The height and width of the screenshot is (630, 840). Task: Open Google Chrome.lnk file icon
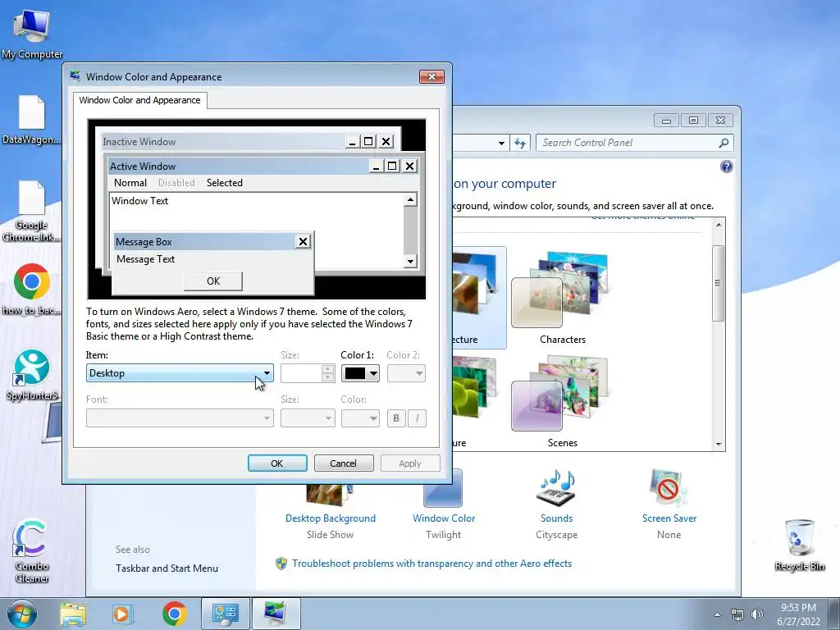(31, 211)
